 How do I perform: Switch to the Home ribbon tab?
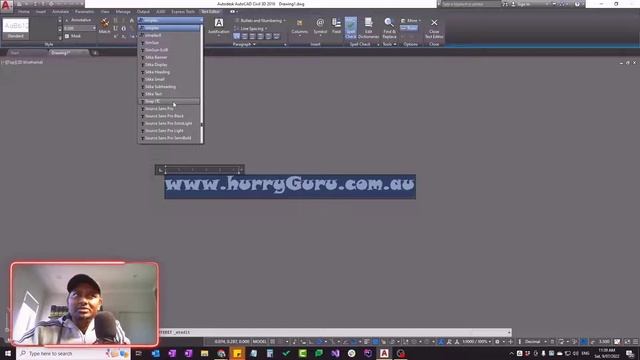tap(23, 12)
